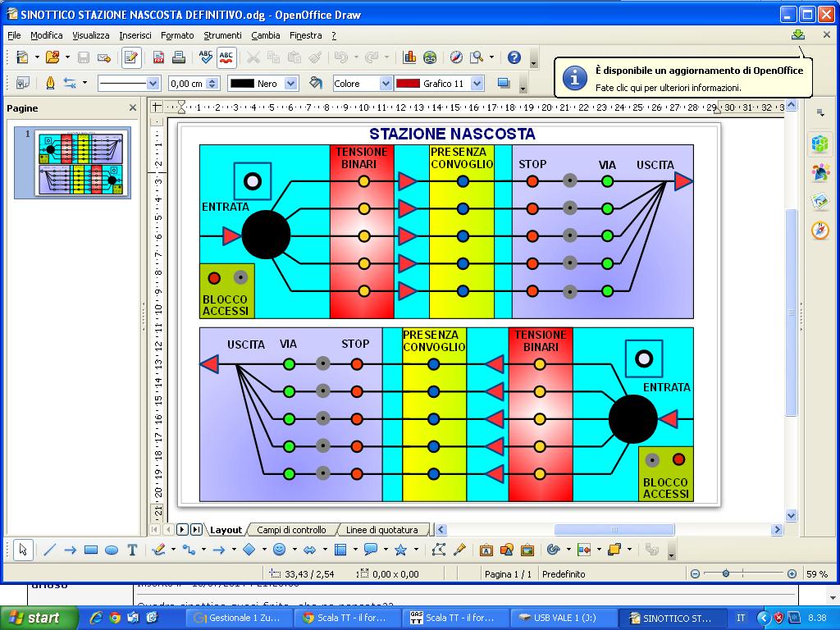The width and height of the screenshot is (840, 630).
Task: Open the Colore area style dropdown
Action: pos(386,84)
